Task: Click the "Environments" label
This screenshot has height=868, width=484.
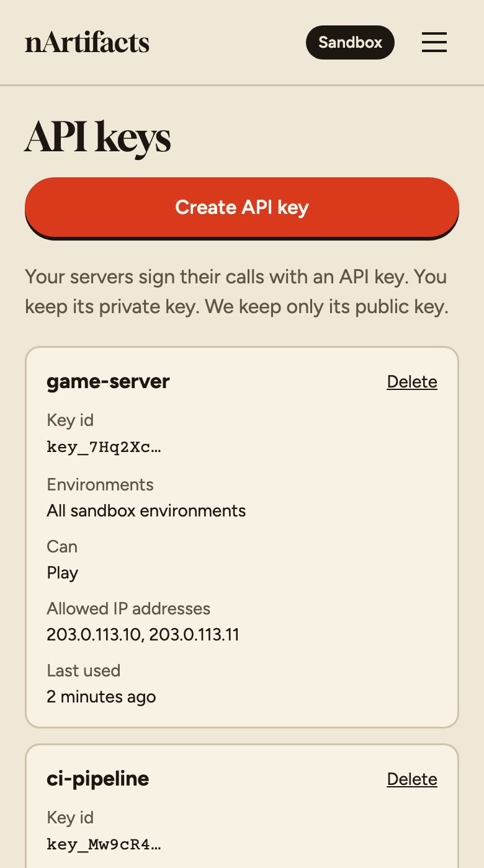Action: tap(100, 485)
